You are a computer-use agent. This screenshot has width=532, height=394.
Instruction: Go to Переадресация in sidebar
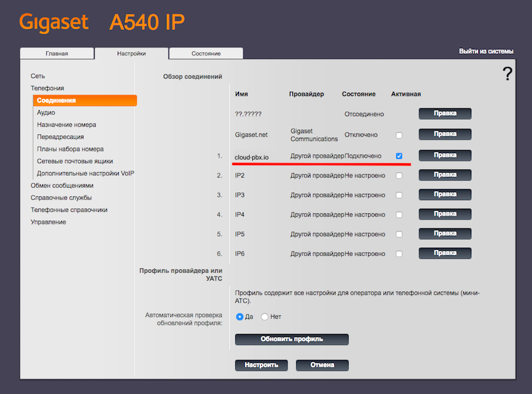[60, 137]
